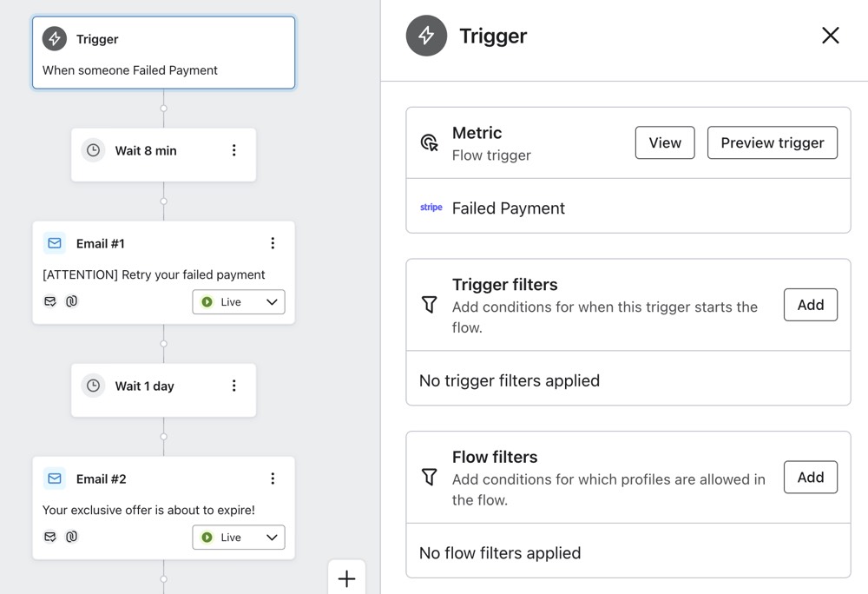The height and width of the screenshot is (594, 868).
Task: Click Add in the Trigger filters section
Action: (810, 305)
